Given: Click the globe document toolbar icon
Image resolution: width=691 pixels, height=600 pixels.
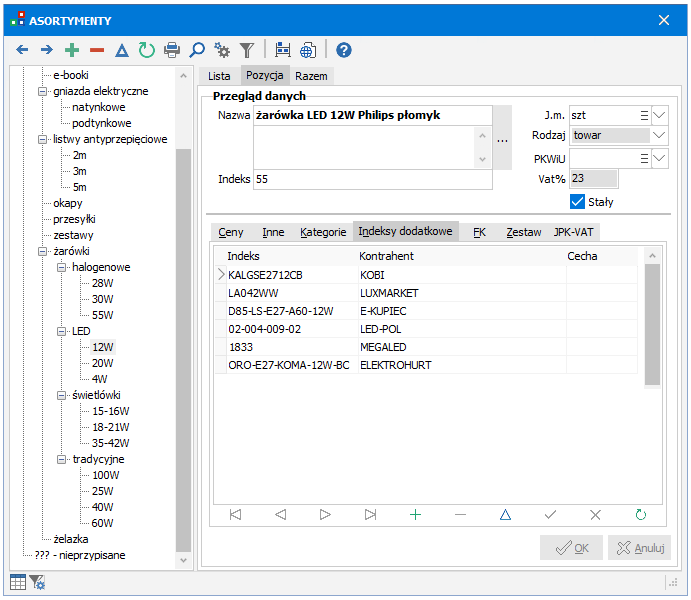Looking at the screenshot, I should click(308, 50).
